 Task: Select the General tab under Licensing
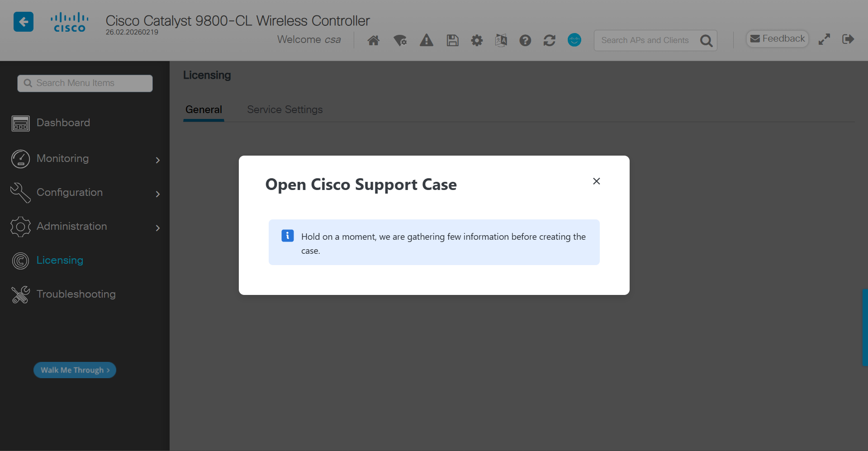[x=204, y=109]
